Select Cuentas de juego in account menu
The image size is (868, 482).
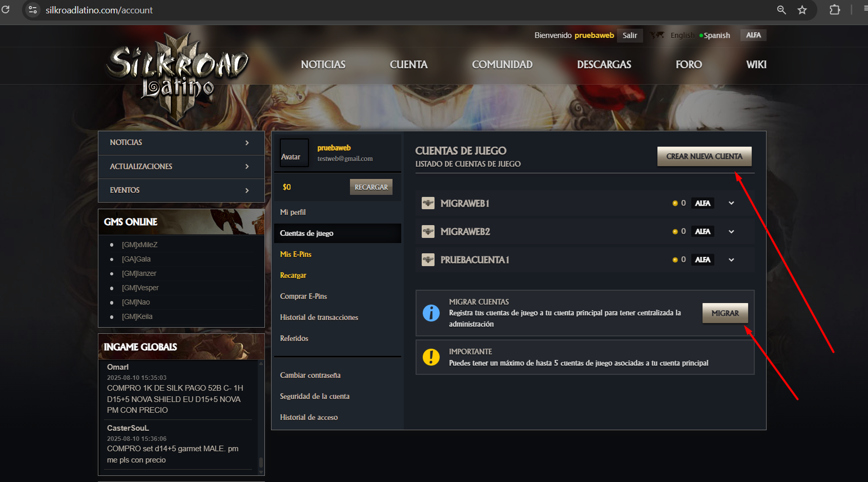click(x=338, y=233)
